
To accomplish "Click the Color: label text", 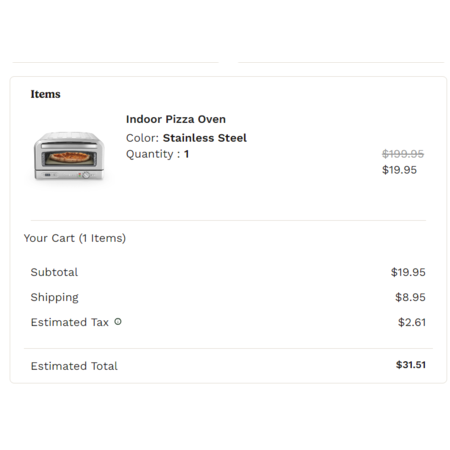I will tap(142, 138).
